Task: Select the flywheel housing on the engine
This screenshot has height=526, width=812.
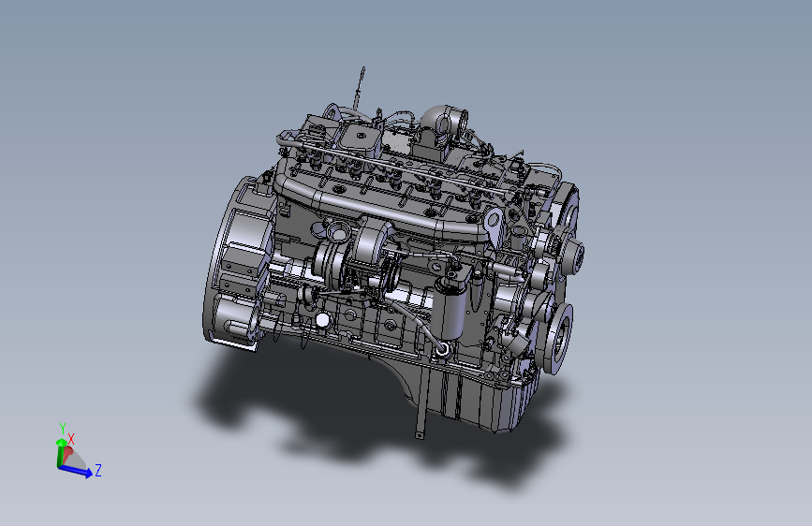Action: coord(239,264)
